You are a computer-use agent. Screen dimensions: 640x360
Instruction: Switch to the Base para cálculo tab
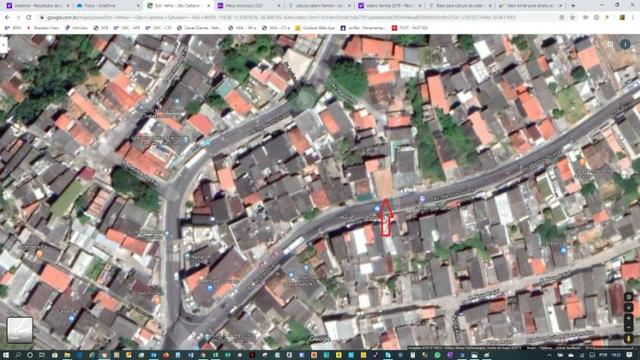(x=460, y=6)
